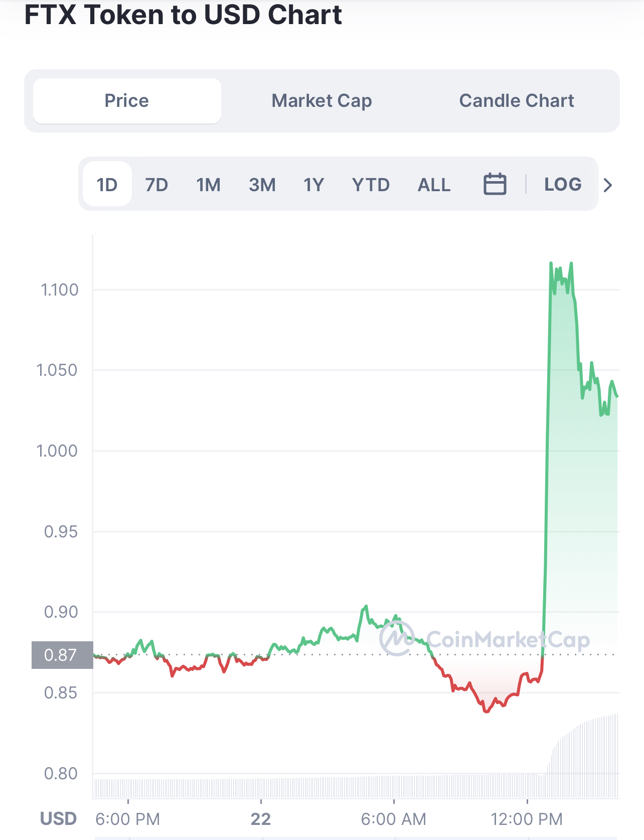
Task: Open the Candle Chart tab
Action: click(516, 101)
